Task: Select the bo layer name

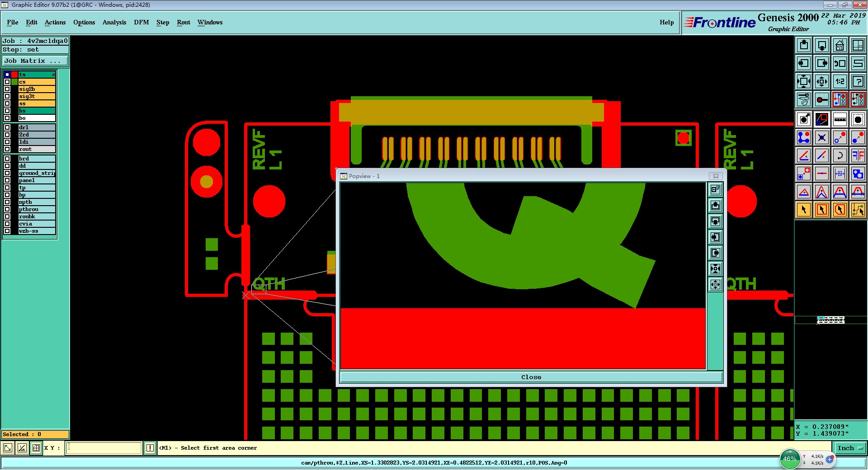Action: pos(37,118)
